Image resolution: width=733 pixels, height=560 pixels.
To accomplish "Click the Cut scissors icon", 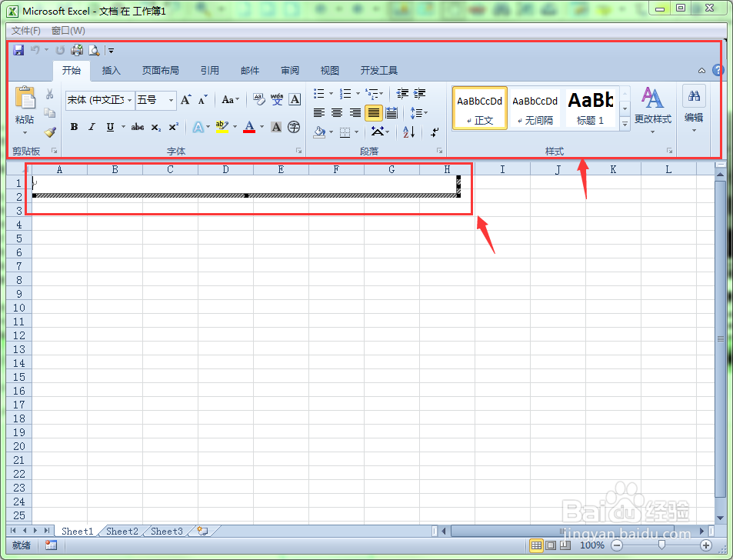I will coord(49,94).
